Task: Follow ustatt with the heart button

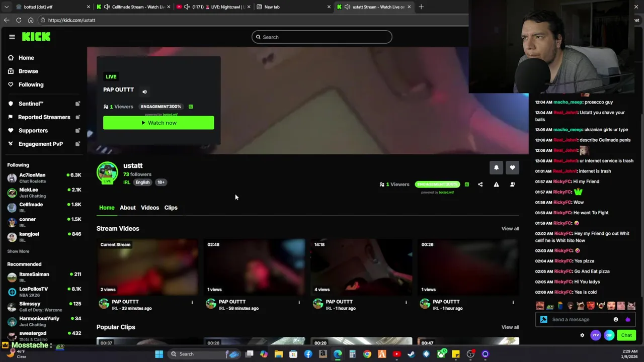Action: point(512,168)
